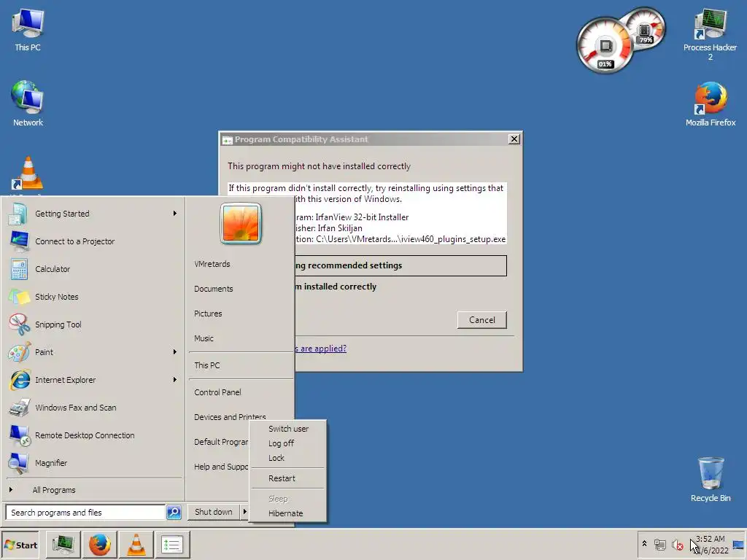The width and height of the screenshot is (747, 560).
Task: Launch Snipping Tool scissors icon
Action: coord(19,324)
